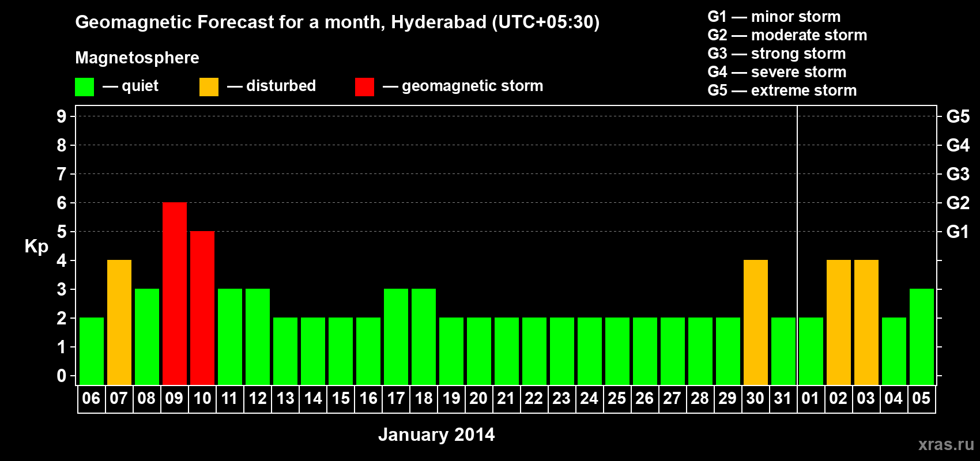Click the red geomagnetic storm legend swatch

(364, 87)
